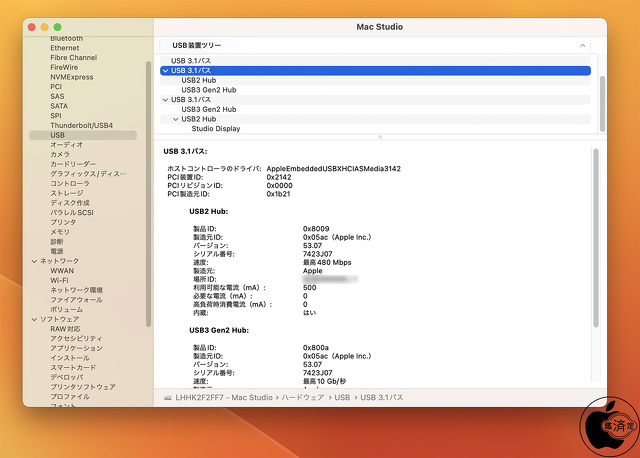The width and height of the screenshot is (640, 458).
Task: Click the details pane vertical scrollbar
Action: (596, 238)
